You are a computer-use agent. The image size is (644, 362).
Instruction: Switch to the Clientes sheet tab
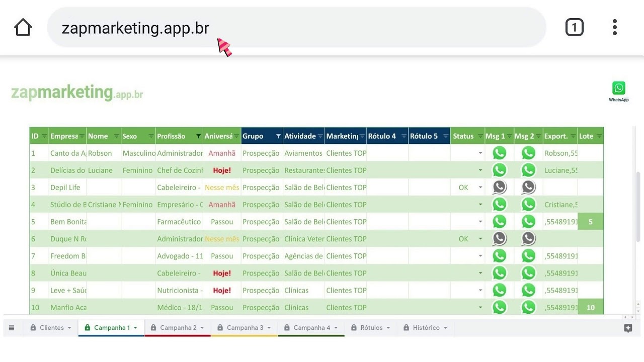coord(51,328)
